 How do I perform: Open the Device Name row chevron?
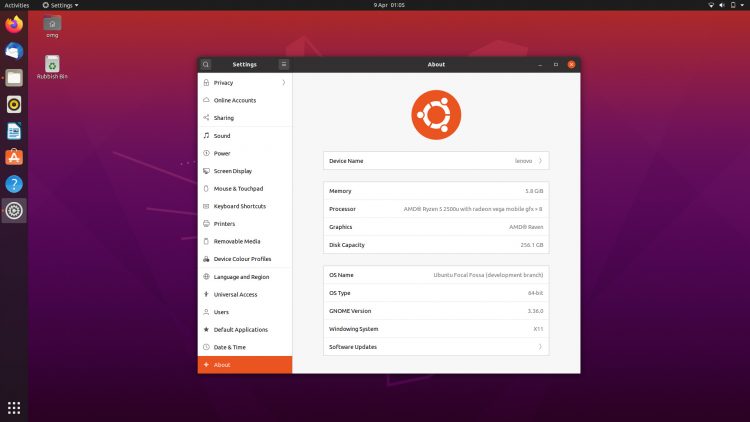coord(540,161)
